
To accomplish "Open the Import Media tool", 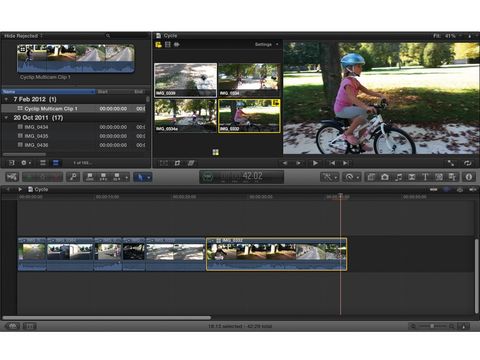I will tap(12, 177).
